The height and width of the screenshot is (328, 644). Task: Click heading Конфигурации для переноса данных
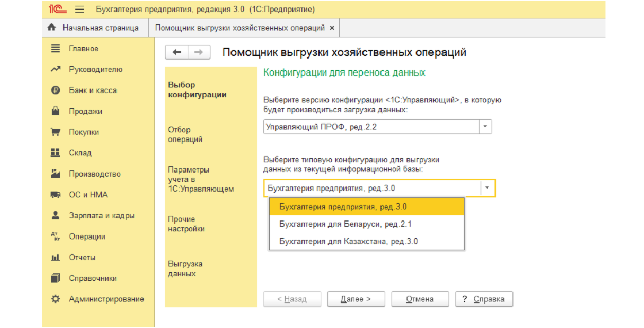[x=344, y=73]
